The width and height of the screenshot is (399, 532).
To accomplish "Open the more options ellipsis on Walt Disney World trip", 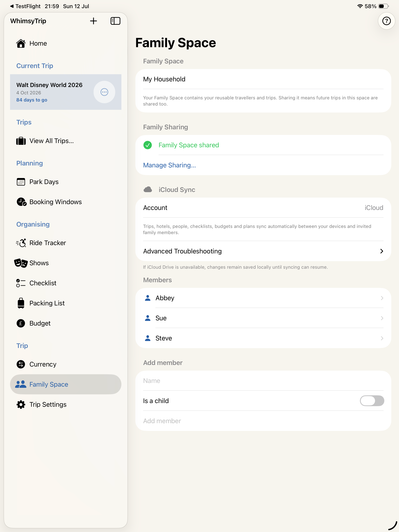I will tap(104, 92).
